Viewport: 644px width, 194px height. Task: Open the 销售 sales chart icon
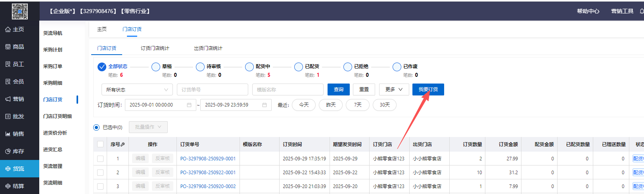8,134
